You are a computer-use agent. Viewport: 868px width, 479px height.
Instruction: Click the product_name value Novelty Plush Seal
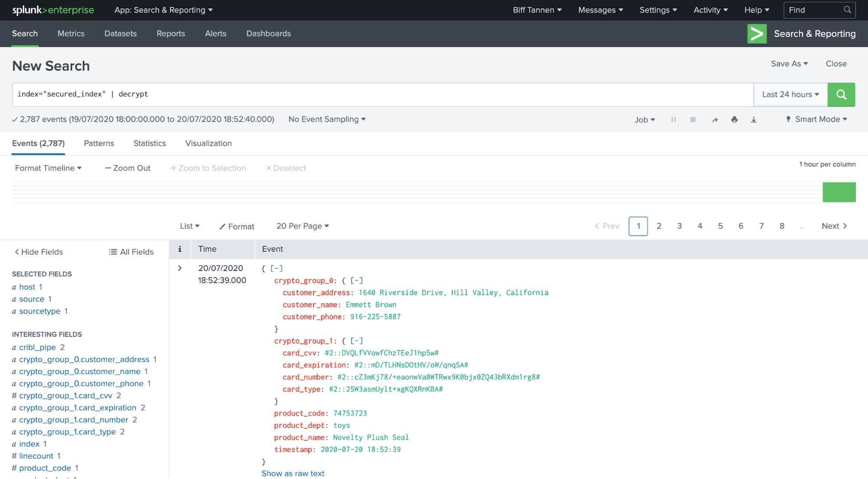coord(371,437)
